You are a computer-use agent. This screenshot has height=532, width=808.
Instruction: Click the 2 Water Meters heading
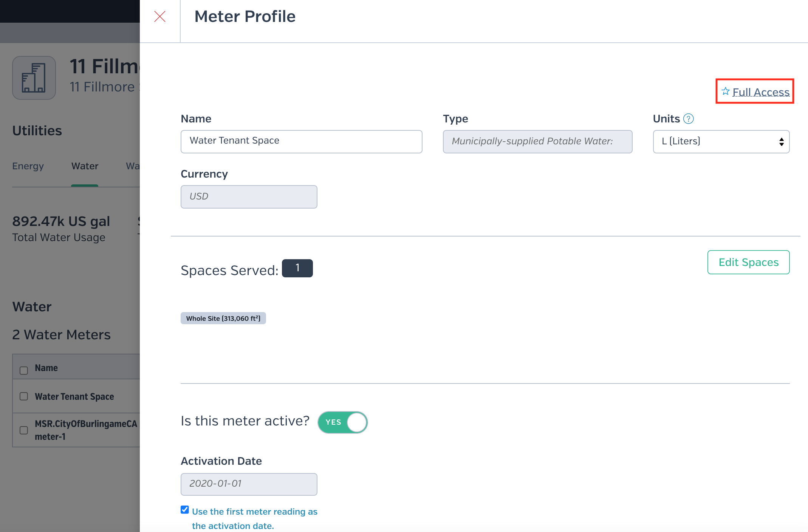click(61, 335)
